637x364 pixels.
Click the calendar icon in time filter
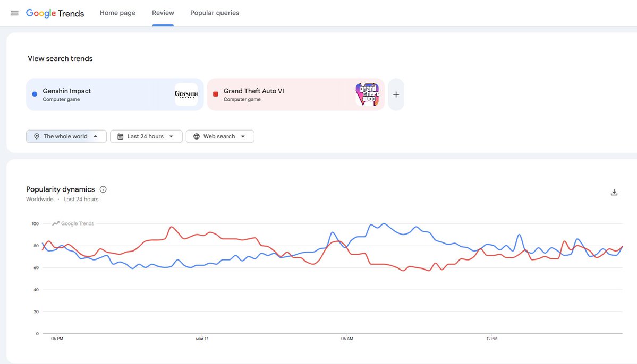coord(120,136)
